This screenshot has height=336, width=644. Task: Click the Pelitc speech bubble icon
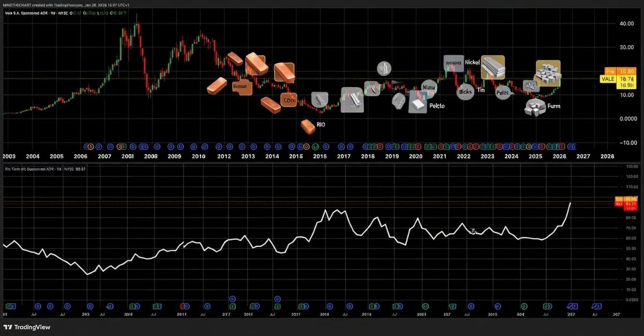point(503,93)
